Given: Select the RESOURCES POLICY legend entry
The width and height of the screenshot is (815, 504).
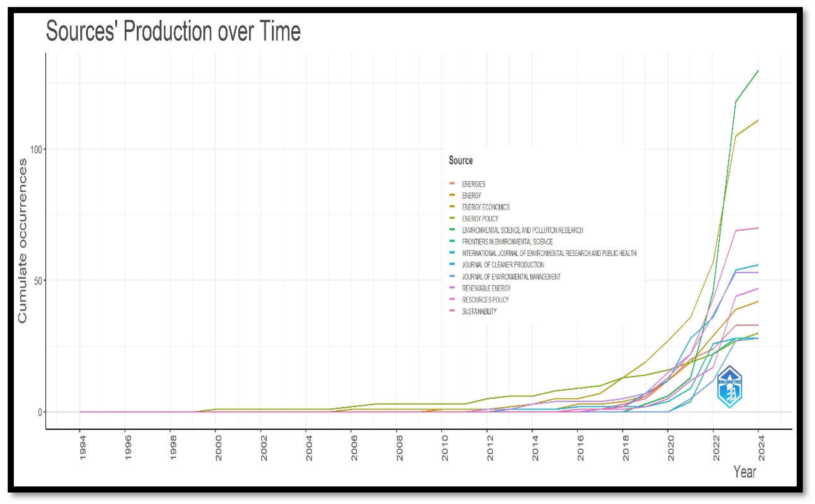Looking at the screenshot, I should tap(485, 300).
